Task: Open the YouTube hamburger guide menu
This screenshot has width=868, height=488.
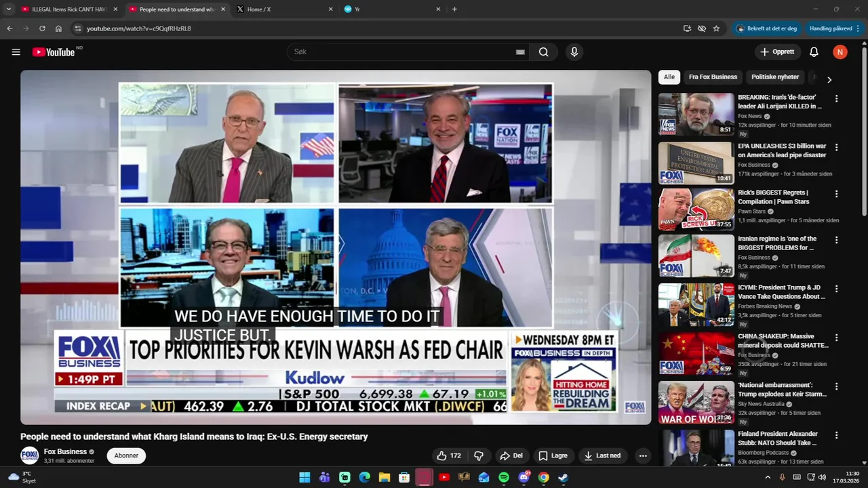Action: coord(16,52)
